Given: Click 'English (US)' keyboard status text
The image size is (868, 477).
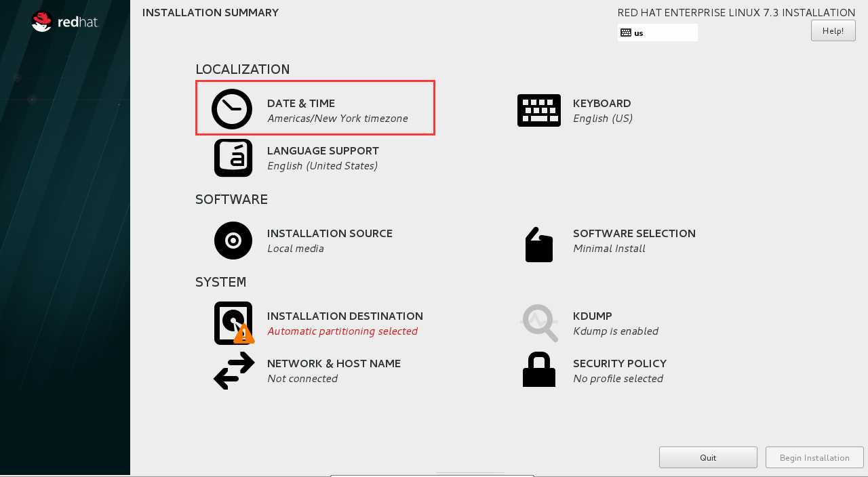Looking at the screenshot, I should click(x=603, y=119).
